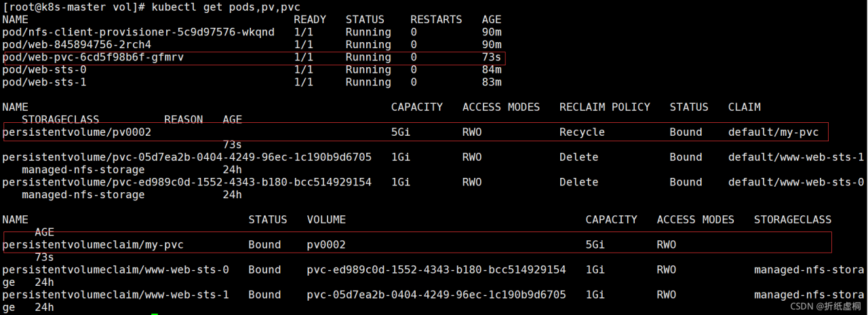Select pod/web-sts-0 name
Screen dimensions: 868x315
(44, 69)
